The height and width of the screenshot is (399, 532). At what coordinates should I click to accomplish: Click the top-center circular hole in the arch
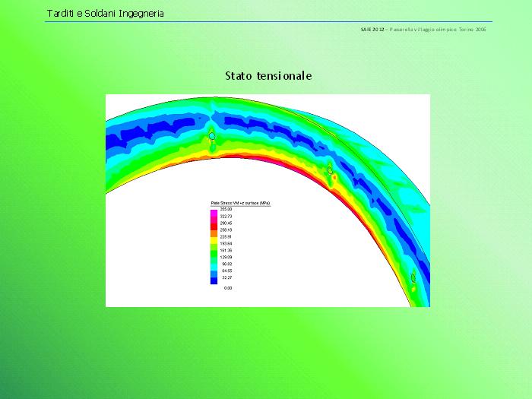pos(213,136)
